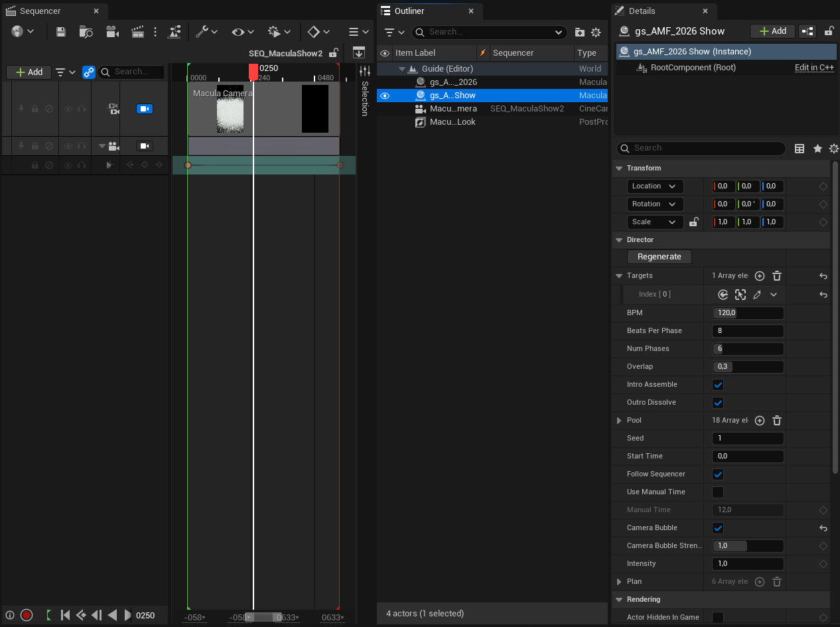Open the hamburger menu dropdown in Sequencer
Screen dimensions: 840x627
pyautogui.click(x=358, y=32)
